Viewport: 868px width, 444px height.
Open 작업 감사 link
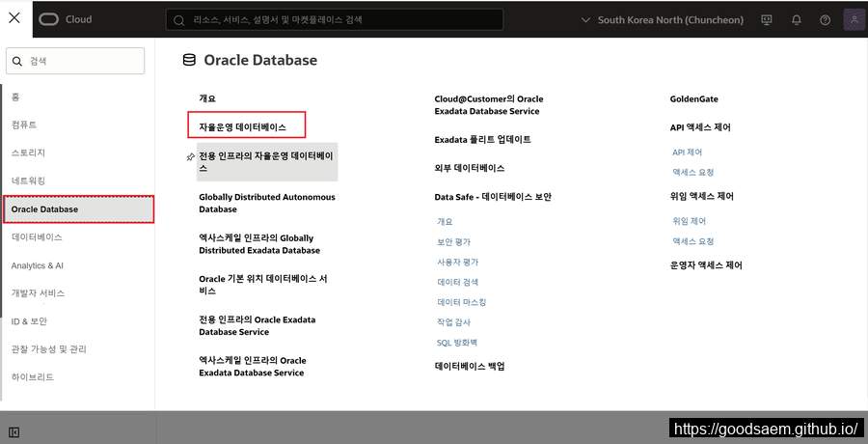(453, 322)
